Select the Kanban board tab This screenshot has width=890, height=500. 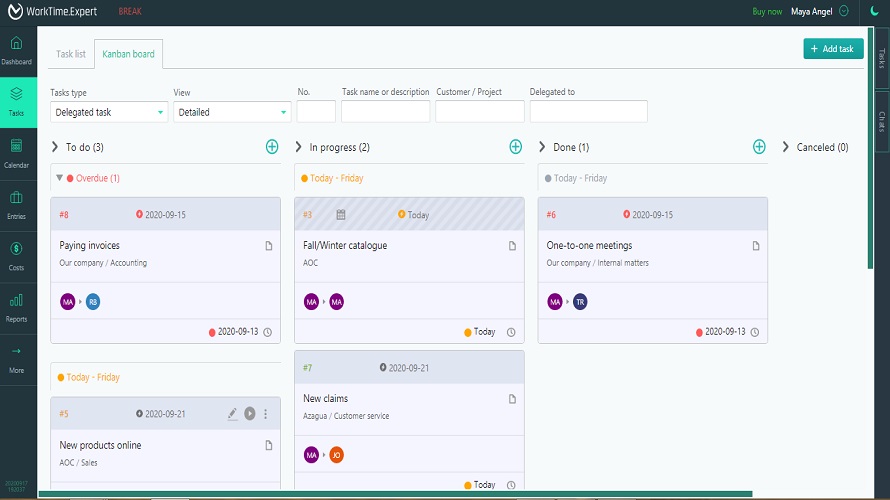point(128,54)
